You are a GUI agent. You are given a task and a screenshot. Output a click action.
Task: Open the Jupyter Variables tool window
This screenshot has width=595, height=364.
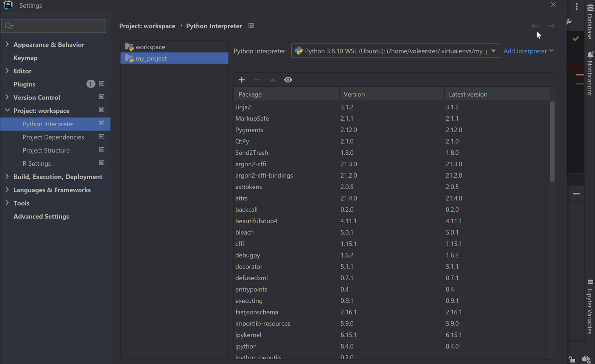[x=590, y=307]
